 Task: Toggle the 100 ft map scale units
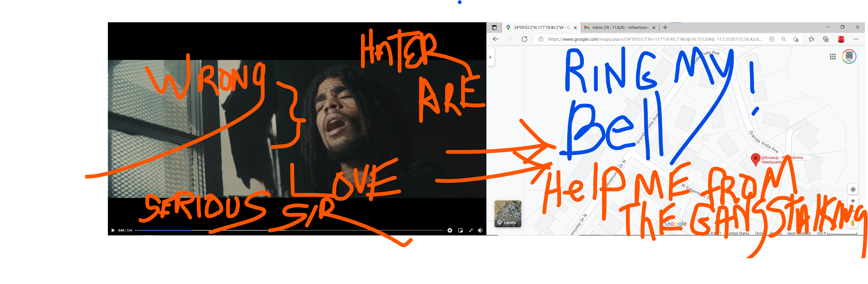click(837, 233)
